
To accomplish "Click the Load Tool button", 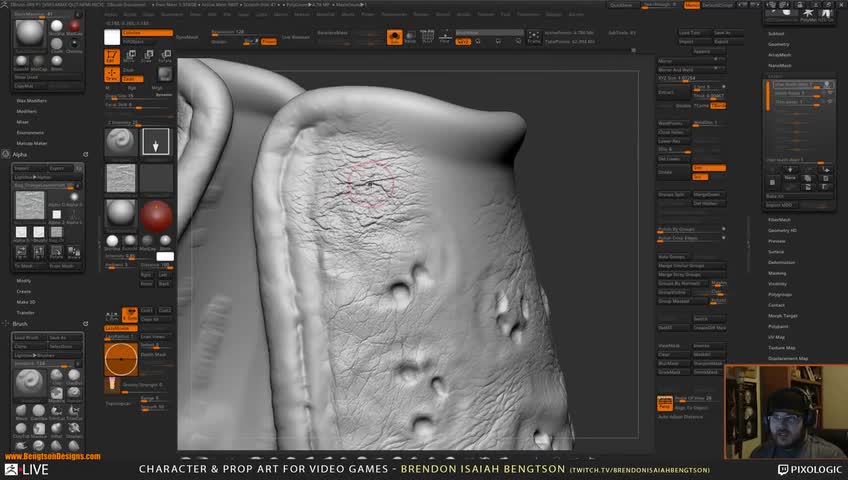I will point(690,33).
